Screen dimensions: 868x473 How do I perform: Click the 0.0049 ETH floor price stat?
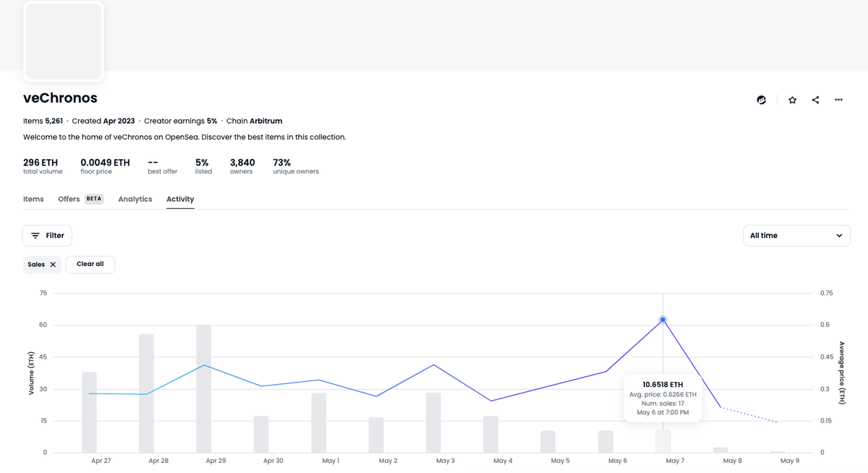(x=105, y=166)
